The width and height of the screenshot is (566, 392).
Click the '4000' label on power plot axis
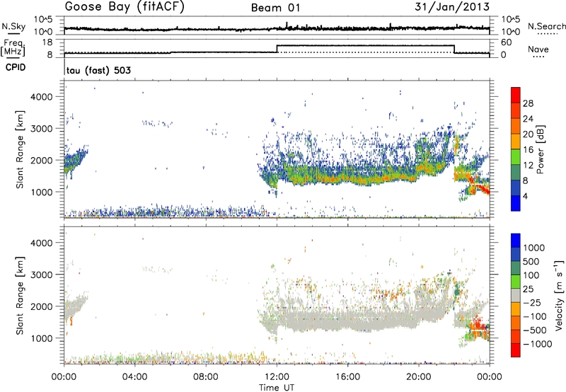click(x=42, y=96)
